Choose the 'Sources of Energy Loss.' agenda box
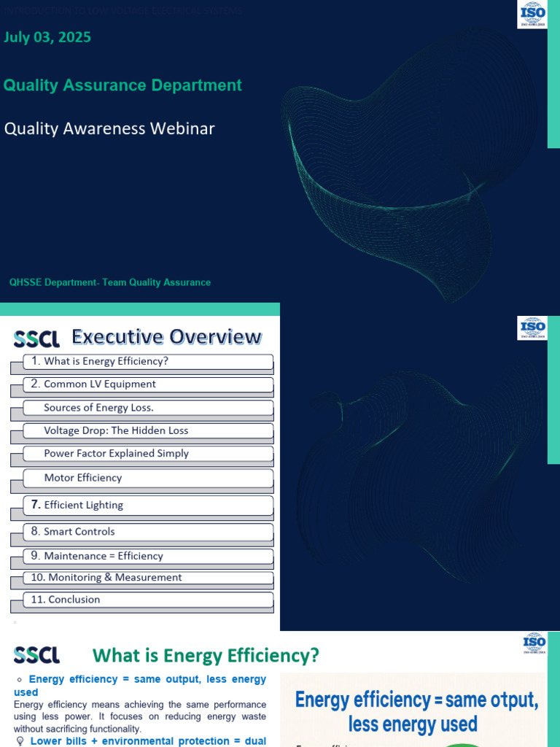Image resolution: width=560 pixels, height=747 pixels. pos(148,408)
